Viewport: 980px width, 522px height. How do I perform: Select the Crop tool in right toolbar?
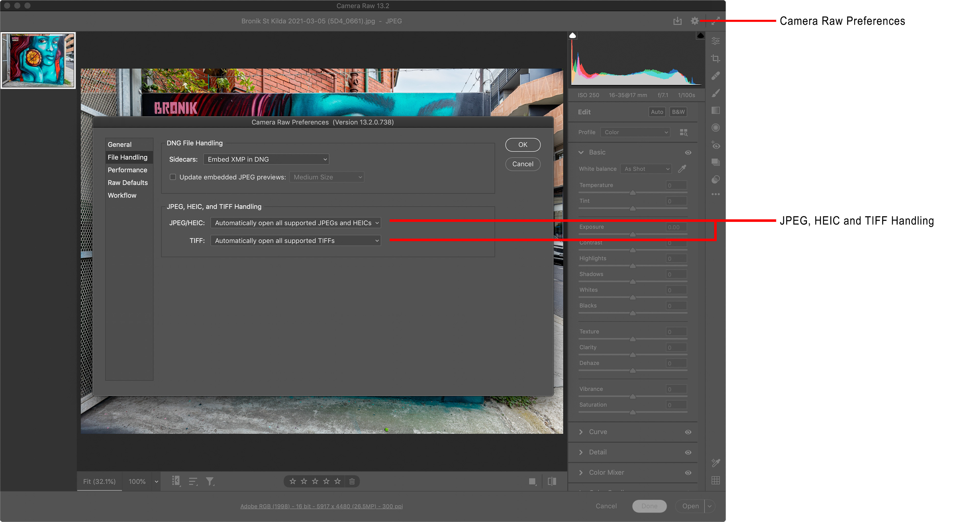pyautogui.click(x=715, y=58)
